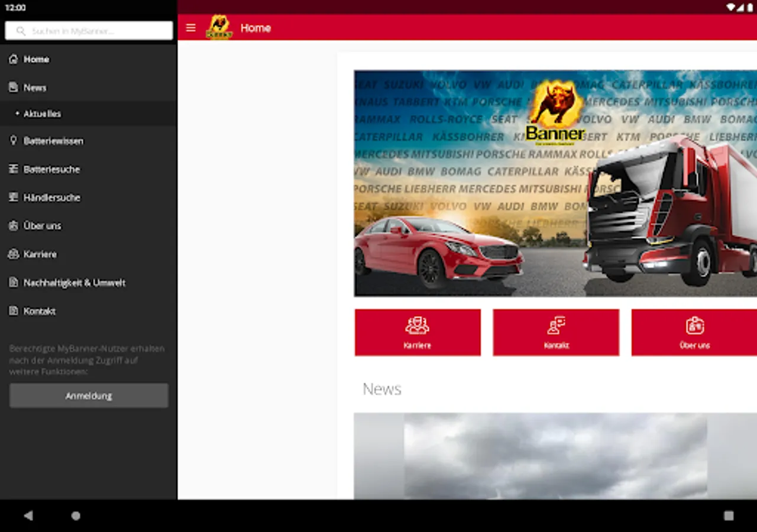Tap the Android home circle button
Screen dimensions: 757x532
click(76, 515)
